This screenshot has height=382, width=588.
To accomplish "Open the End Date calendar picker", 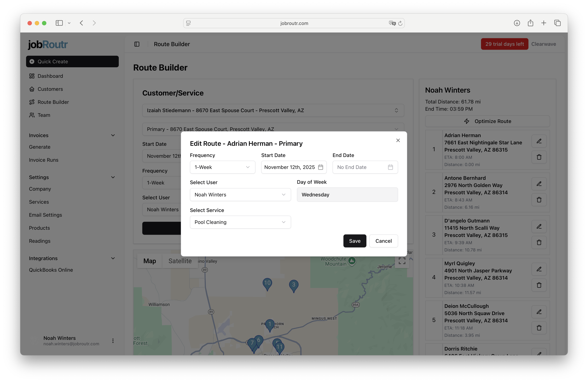I will [x=390, y=167].
